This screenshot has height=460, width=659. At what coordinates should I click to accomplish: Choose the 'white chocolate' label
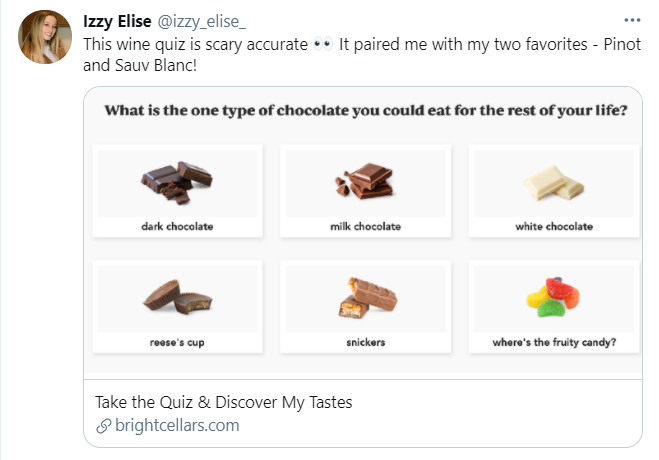pos(553,227)
